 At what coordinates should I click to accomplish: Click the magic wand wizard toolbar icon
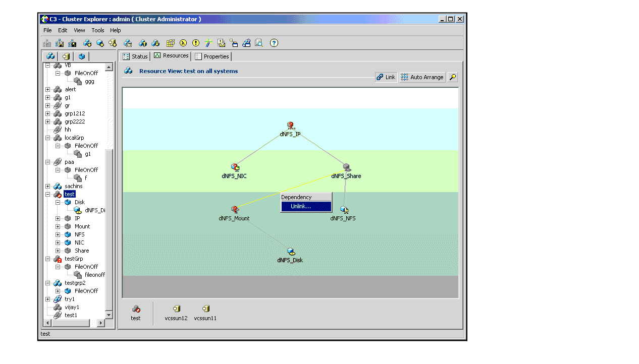pyautogui.click(x=208, y=43)
